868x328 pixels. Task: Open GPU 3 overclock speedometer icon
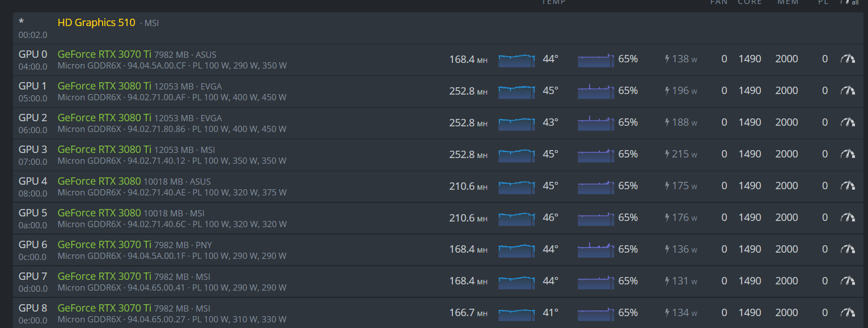pos(847,154)
